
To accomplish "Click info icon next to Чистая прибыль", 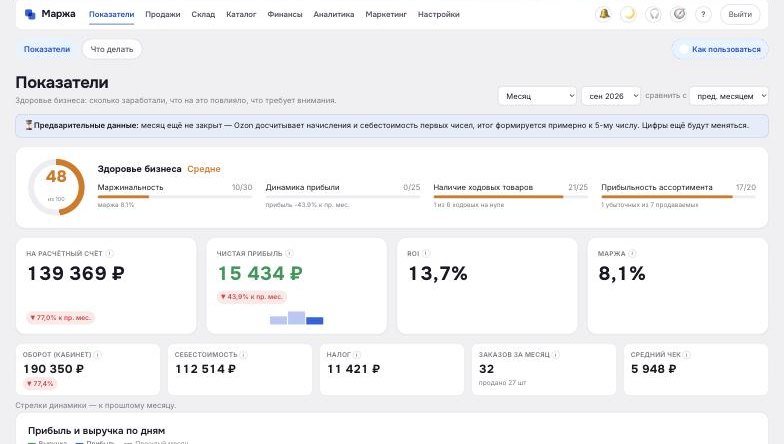I will [x=289, y=254].
